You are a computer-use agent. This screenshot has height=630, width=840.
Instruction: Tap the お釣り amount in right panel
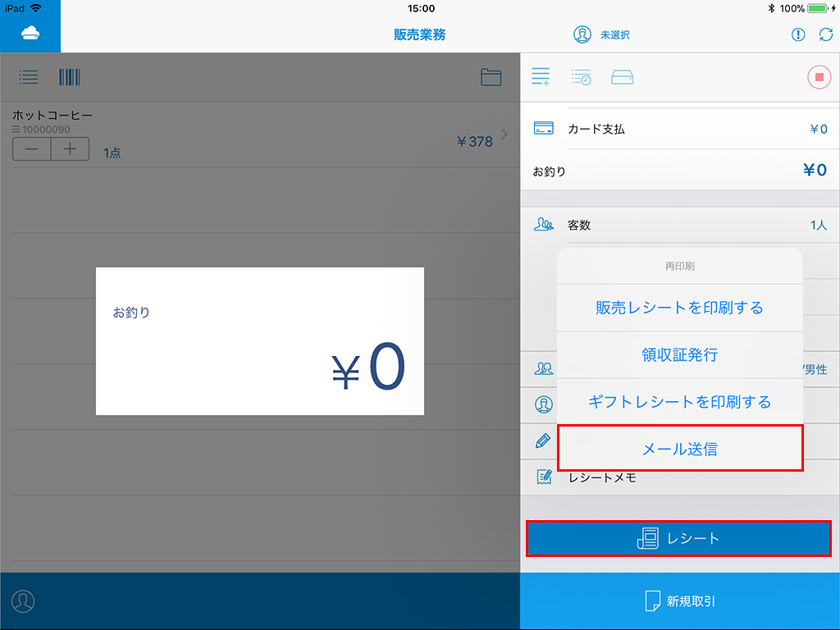[815, 170]
